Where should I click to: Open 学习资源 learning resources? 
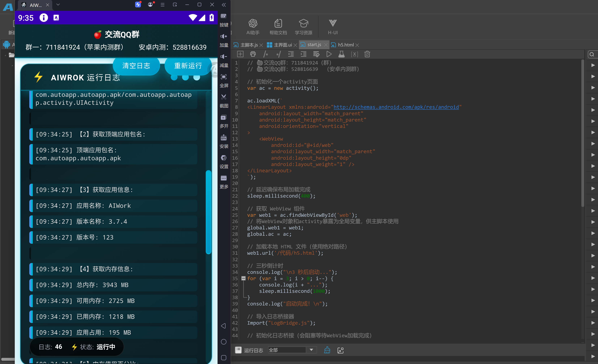coord(303,27)
